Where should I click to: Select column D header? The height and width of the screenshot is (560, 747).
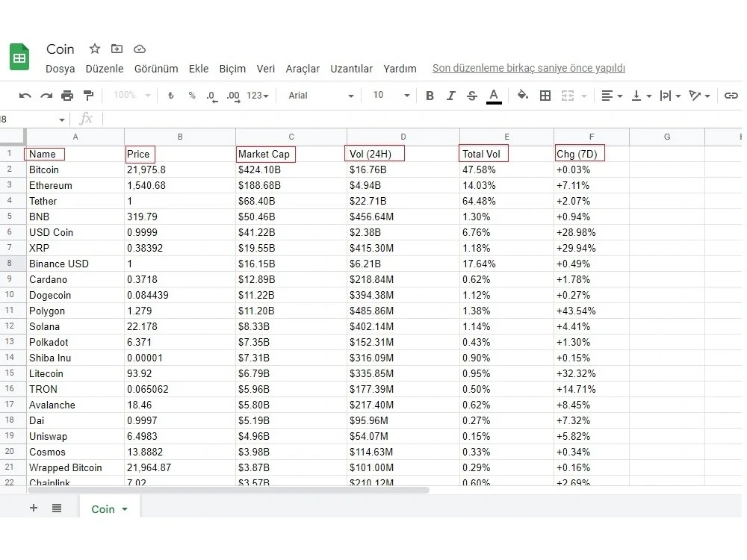pos(403,137)
